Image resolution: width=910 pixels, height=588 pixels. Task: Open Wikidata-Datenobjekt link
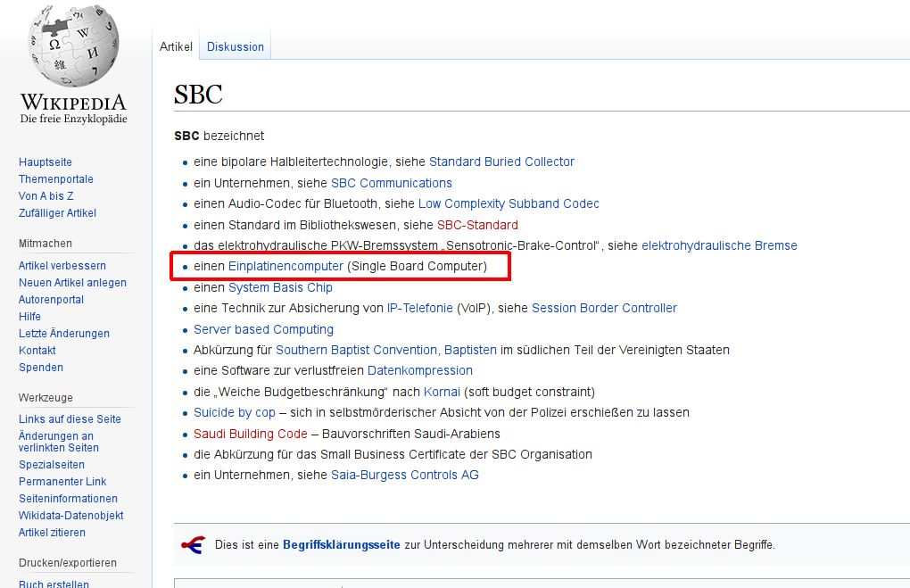(x=70, y=515)
